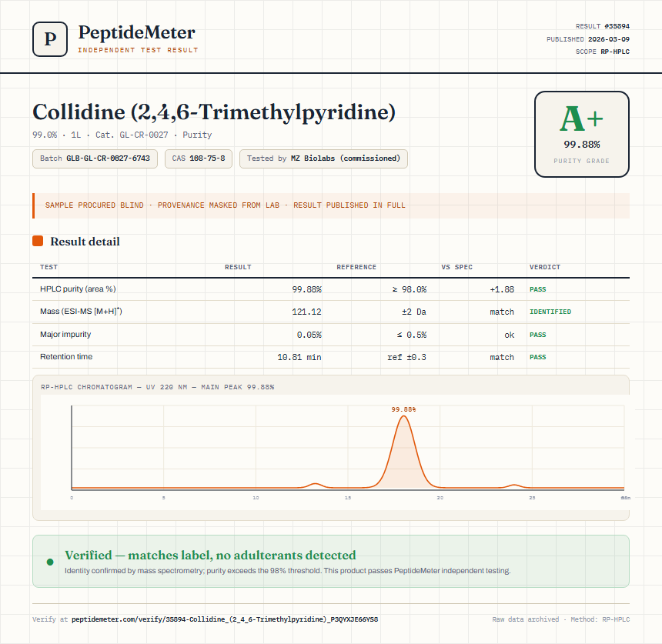The image size is (662, 644).
Task: Click the Major impurity row label
Action: (x=65, y=334)
